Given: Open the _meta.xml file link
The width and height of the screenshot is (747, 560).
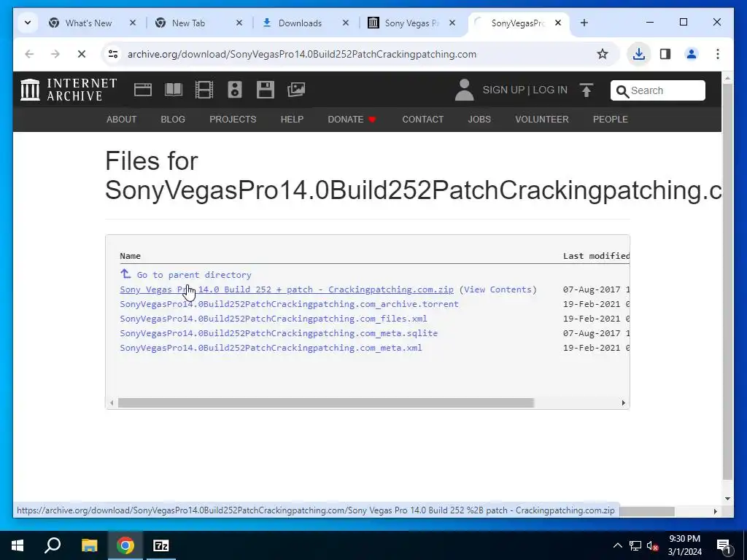Looking at the screenshot, I should [271, 348].
